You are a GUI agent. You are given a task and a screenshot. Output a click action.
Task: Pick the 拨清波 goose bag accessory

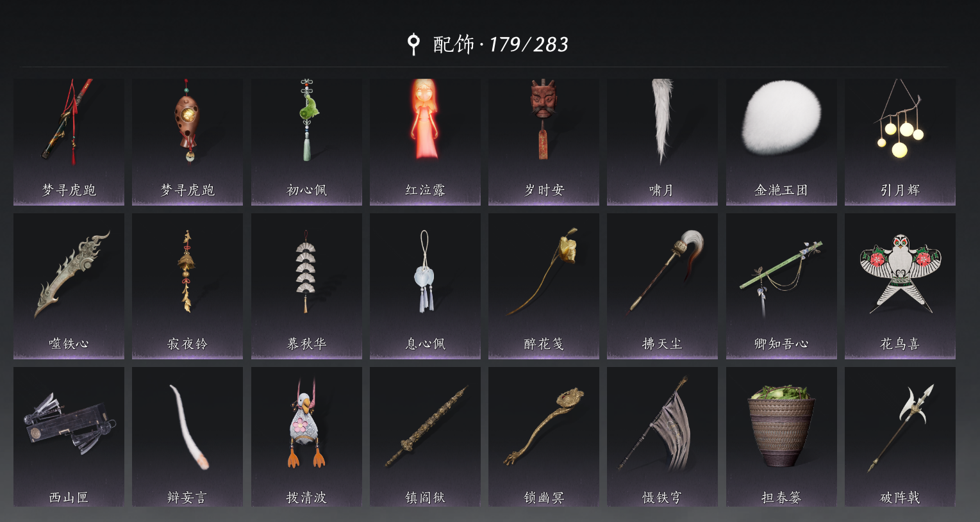306,437
